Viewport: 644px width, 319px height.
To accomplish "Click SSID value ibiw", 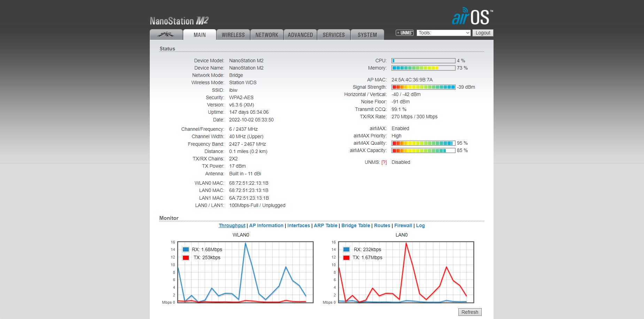I will coord(233,90).
